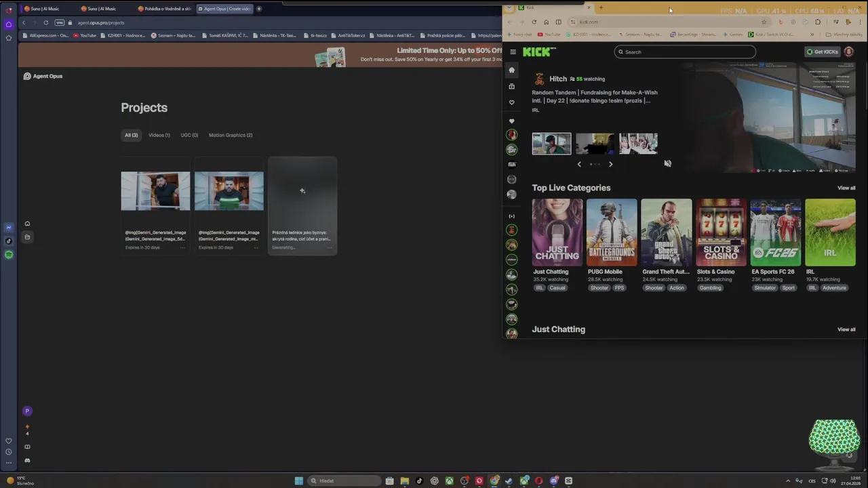Select All (3) projects filter
The image size is (868, 488).
pos(131,135)
